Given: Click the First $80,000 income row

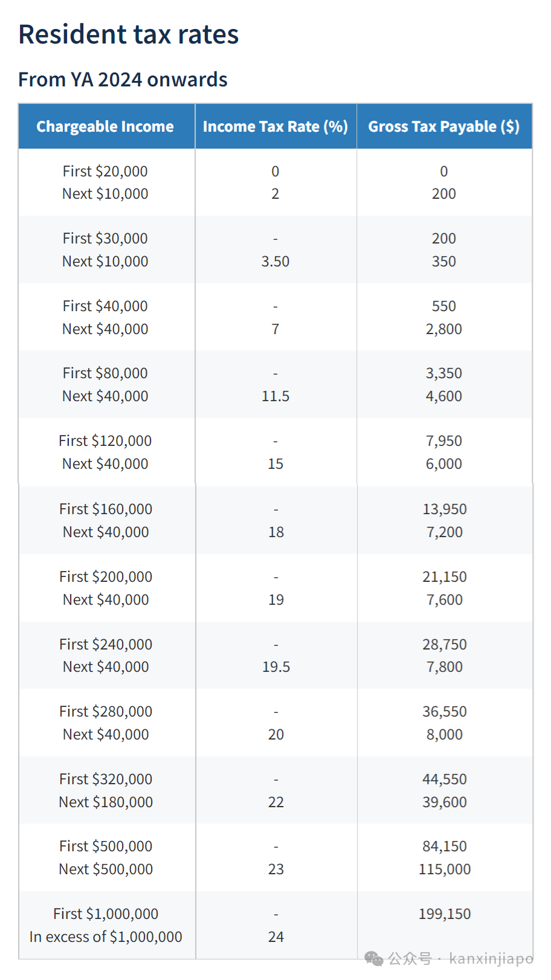Looking at the screenshot, I should coord(275,373).
